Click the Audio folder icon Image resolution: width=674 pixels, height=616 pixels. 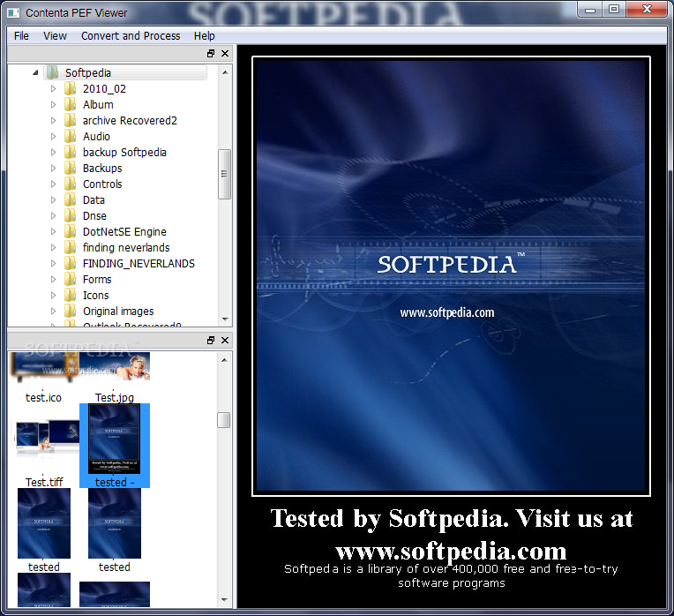[70, 136]
